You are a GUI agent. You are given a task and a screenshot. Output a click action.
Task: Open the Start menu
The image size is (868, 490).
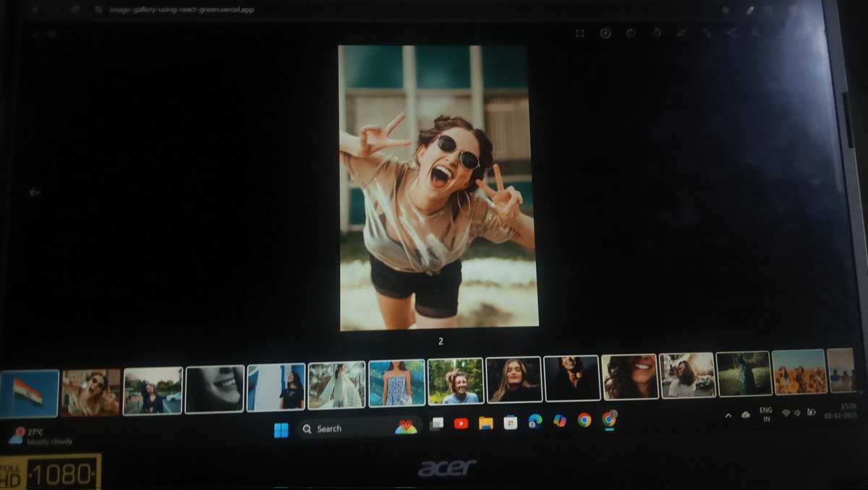(281, 428)
